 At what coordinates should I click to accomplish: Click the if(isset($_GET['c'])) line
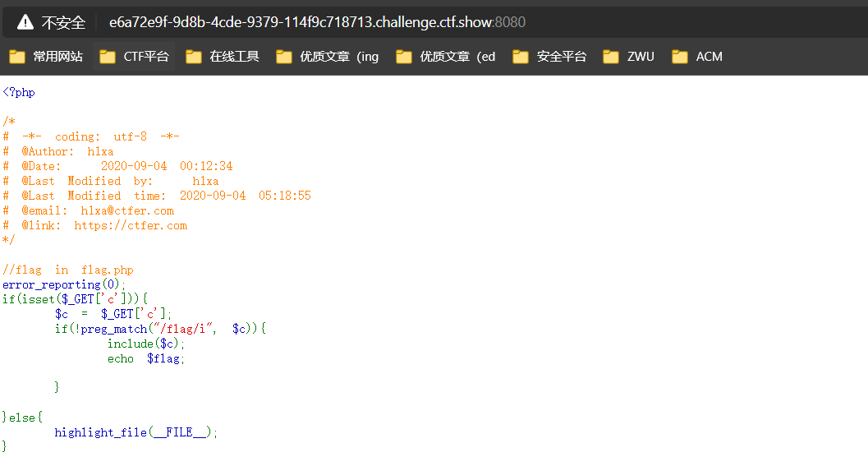[x=75, y=299]
